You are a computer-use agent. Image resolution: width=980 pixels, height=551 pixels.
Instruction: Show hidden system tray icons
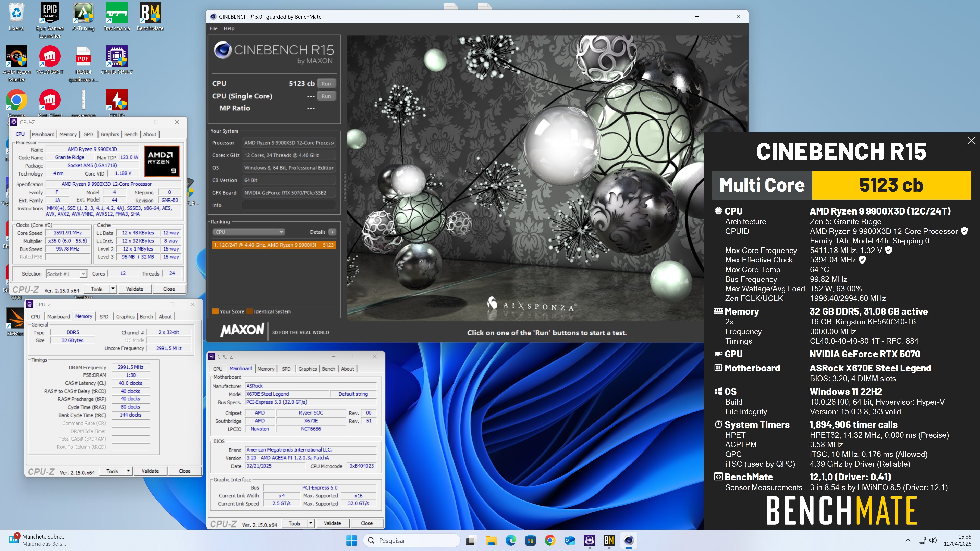click(908, 540)
